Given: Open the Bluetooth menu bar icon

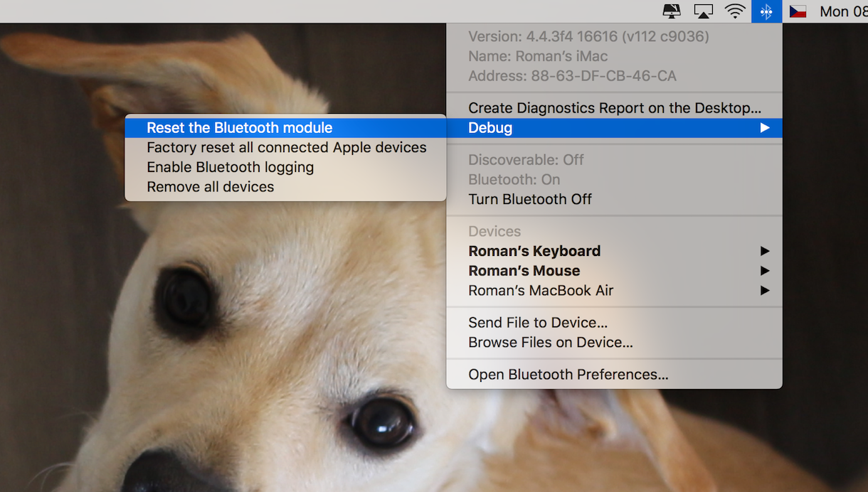Looking at the screenshot, I should [x=766, y=11].
